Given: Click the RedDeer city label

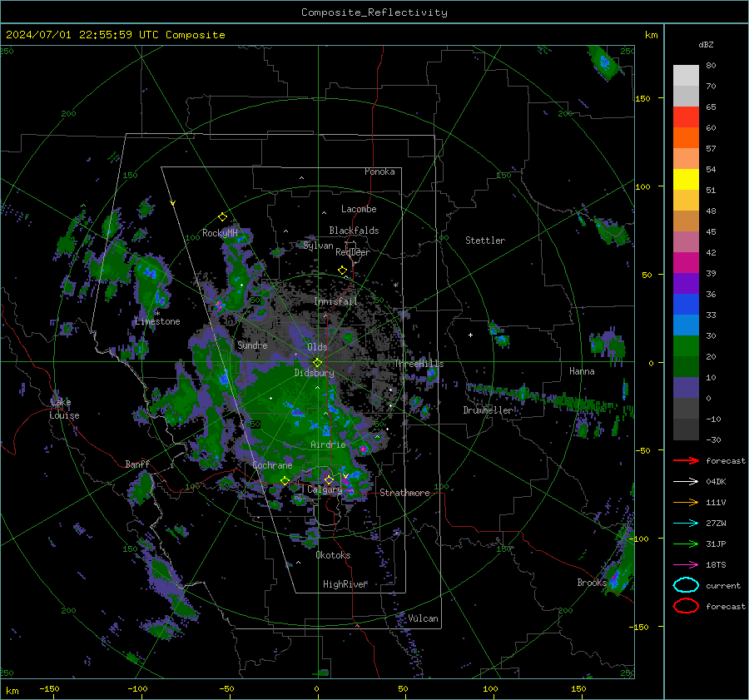Looking at the screenshot, I should [353, 252].
